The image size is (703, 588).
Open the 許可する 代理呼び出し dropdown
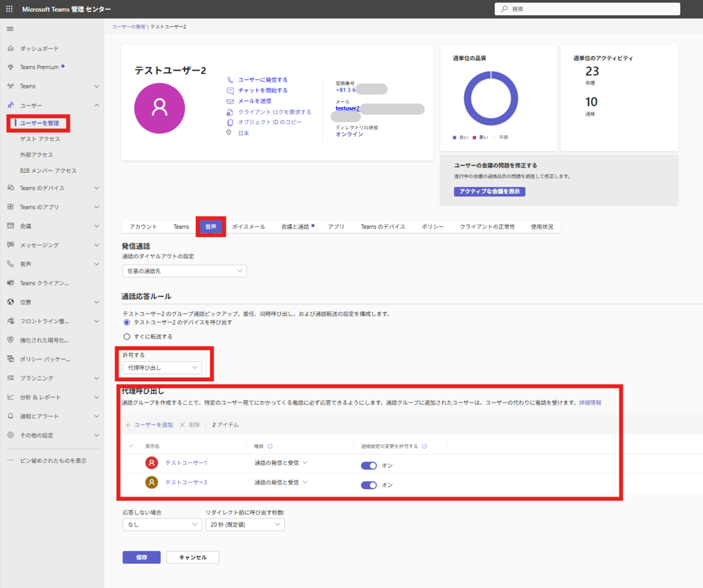[162, 368]
